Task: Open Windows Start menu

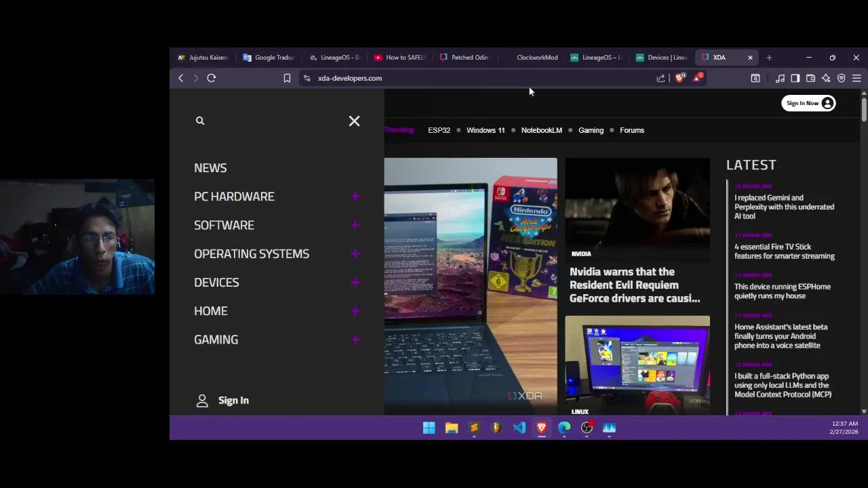Action: pyautogui.click(x=429, y=428)
